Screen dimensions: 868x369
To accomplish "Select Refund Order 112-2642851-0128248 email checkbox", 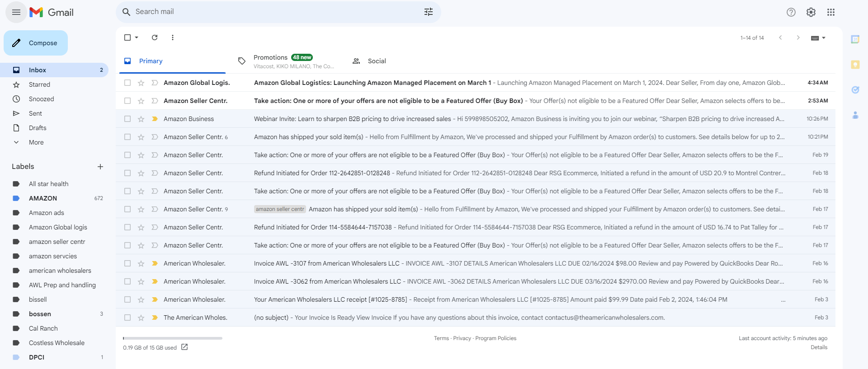I will coord(127,173).
